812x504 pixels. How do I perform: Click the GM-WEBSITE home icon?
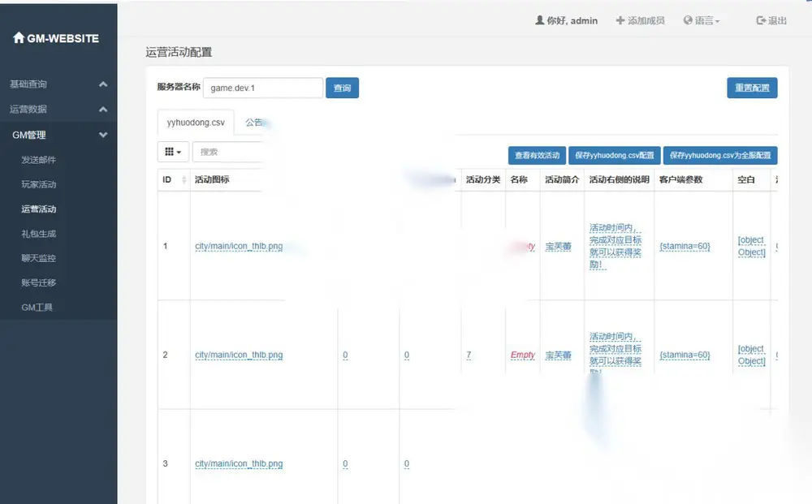[19, 38]
